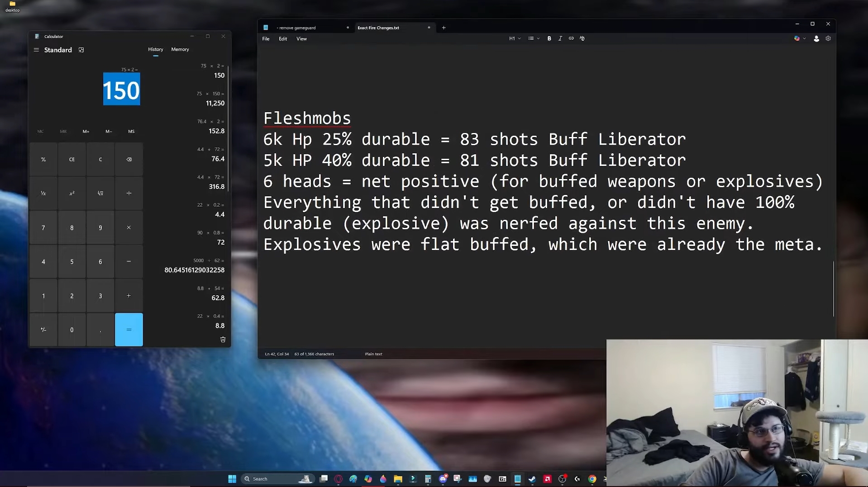The height and width of the screenshot is (487, 868).
Task: Click the taskbar Search box
Action: click(x=278, y=479)
